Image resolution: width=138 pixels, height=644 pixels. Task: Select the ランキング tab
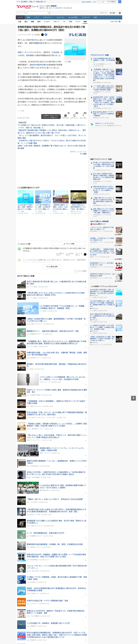tap(86, 17)
